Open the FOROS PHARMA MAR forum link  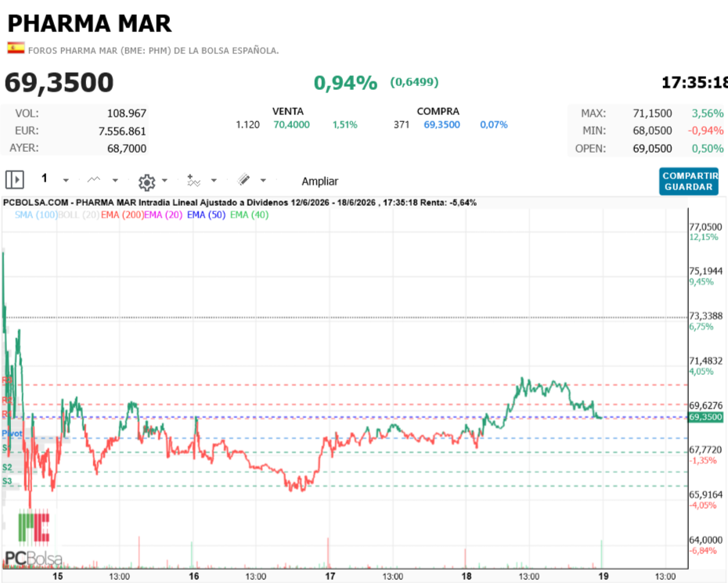tap(153, 51)
